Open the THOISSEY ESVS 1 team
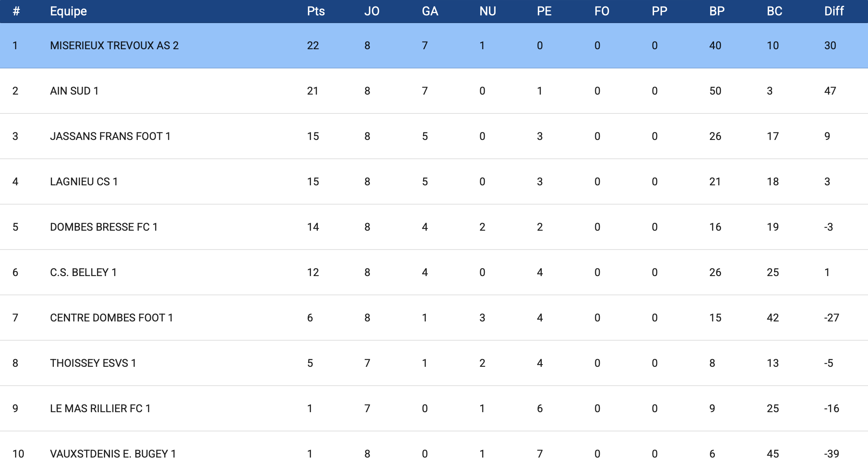Image resolution: width=868 pixels, height=476 pixels. click(93, 363)
